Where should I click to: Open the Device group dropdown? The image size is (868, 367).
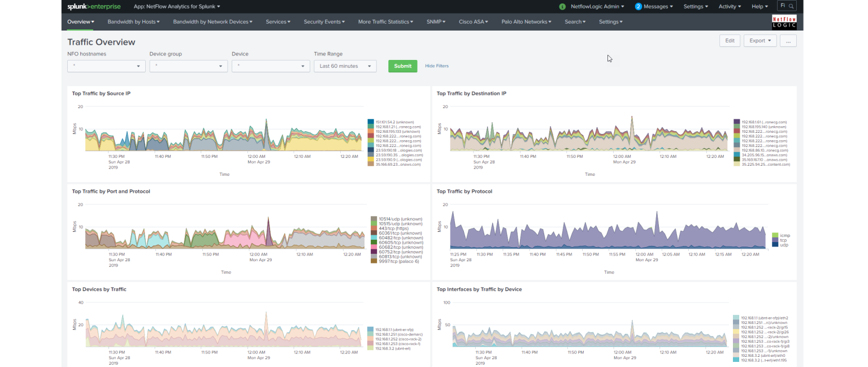tap(188, 66)
